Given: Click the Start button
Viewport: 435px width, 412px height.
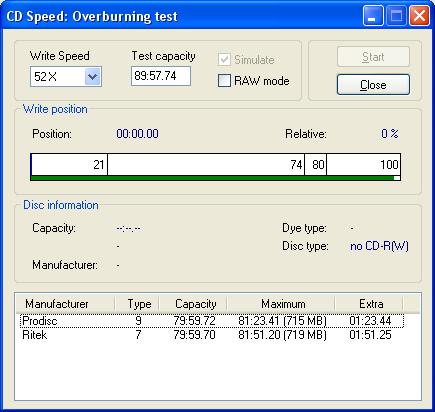Looking at the screenshot, I should [x=373, y=57].
